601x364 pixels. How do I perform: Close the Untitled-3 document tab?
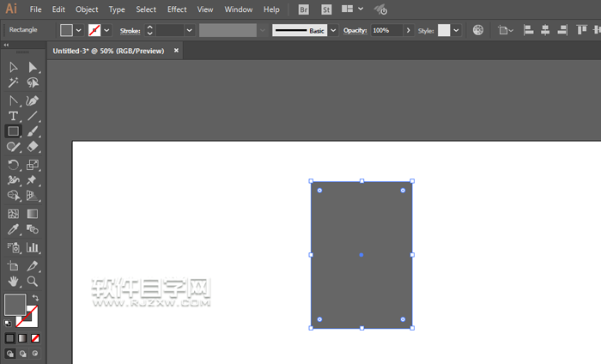click(177, 51)
